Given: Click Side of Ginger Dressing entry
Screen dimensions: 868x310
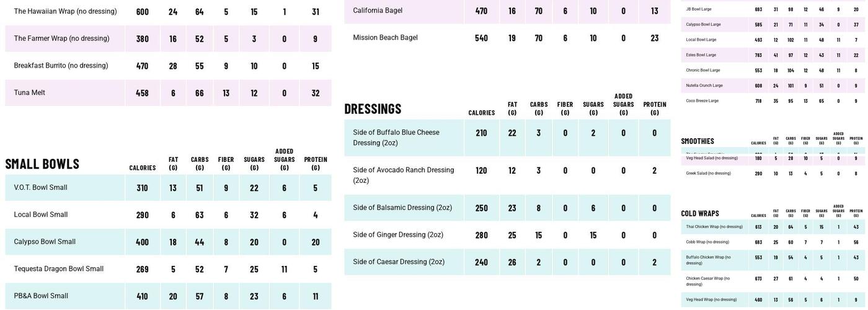Looking at the screenshot, I should click(x=398, y=235).
